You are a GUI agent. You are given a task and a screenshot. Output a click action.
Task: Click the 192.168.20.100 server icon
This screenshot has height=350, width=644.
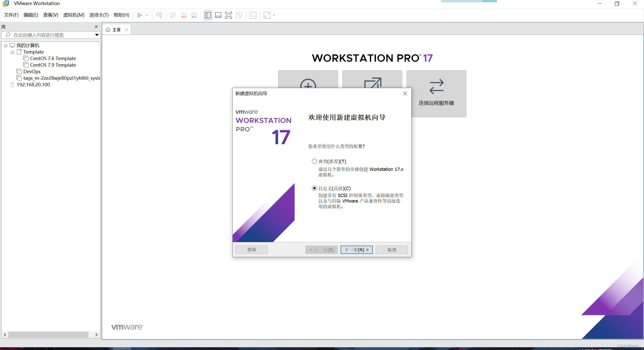pos(12,85)
